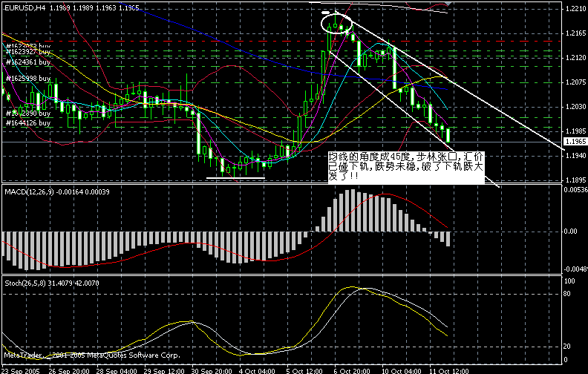Select the Chinese text annotation box on chart
The height and width of the screenshot is (374, 588).
406,167
